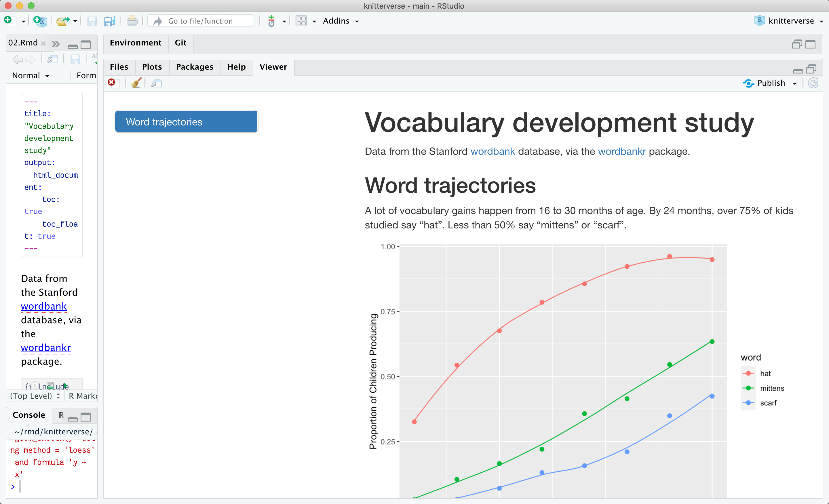Click the scarf legend entry

(759, 403)
